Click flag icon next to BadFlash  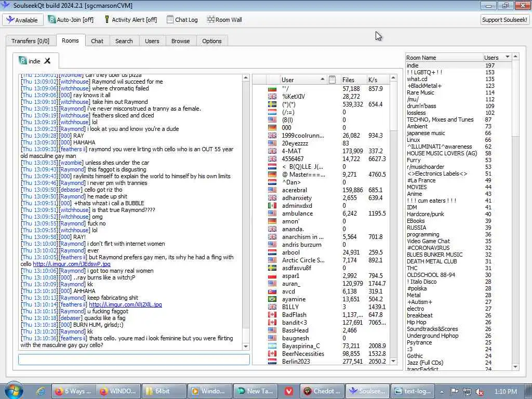[x=272, y=315]
